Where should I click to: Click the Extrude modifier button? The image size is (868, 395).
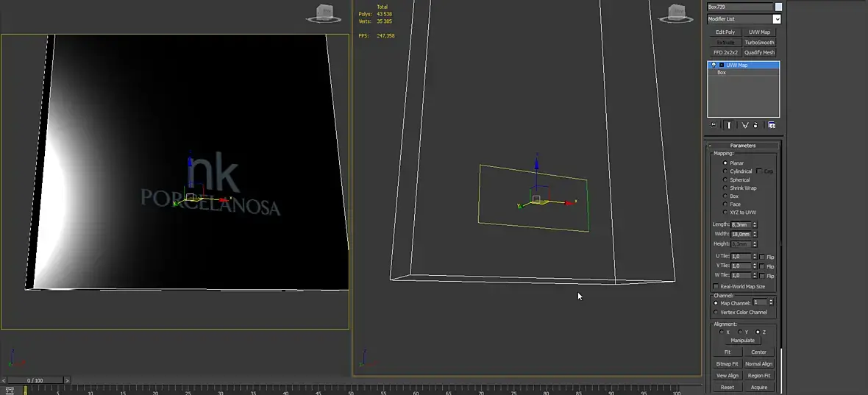coord(725,43)
